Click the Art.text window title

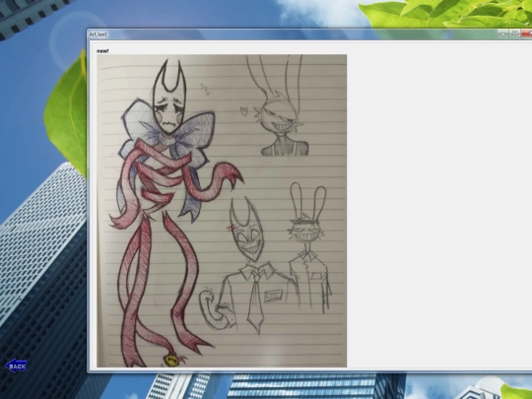[x=99, y=34]
